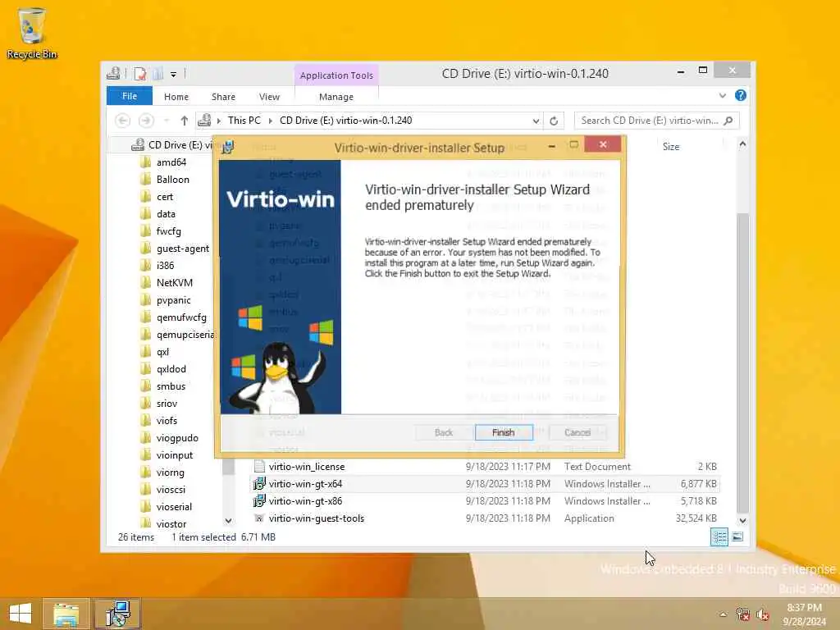The height and width of the screenshot is (630, 840).
Task: Select the NetKVM folder
Action: [x=174, y=283]
